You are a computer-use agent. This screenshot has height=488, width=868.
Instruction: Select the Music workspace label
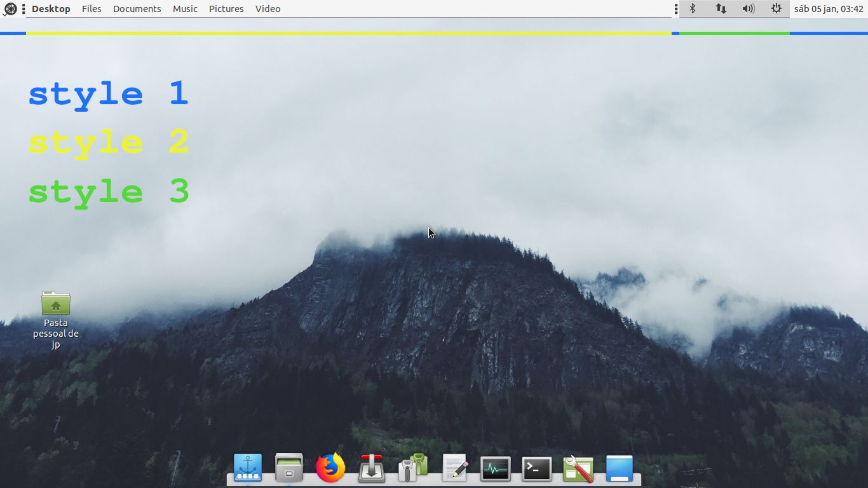[185, 9]
